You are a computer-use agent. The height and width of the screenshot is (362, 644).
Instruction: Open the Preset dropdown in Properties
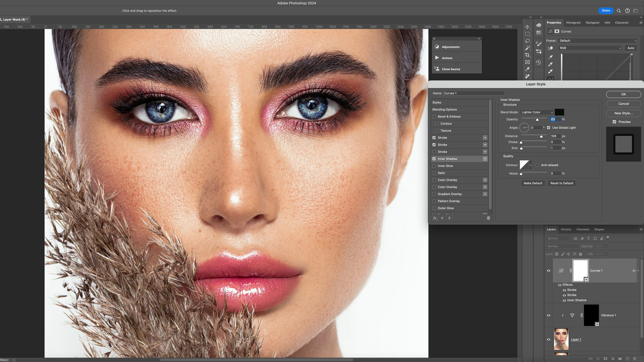(598, 40)
